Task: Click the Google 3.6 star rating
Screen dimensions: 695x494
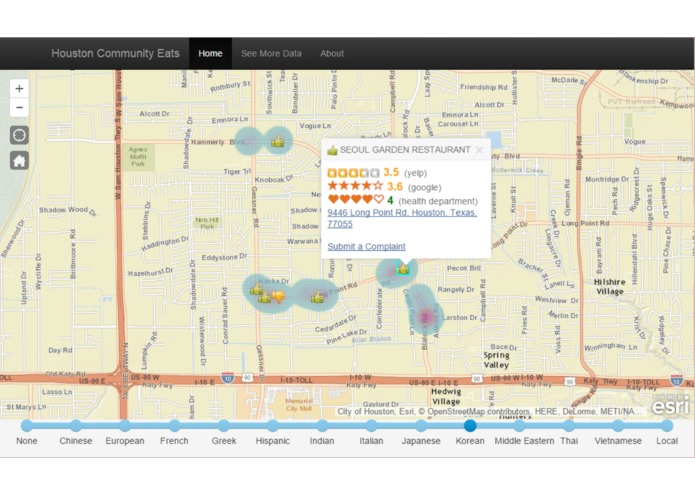Action: coord(355,186)
